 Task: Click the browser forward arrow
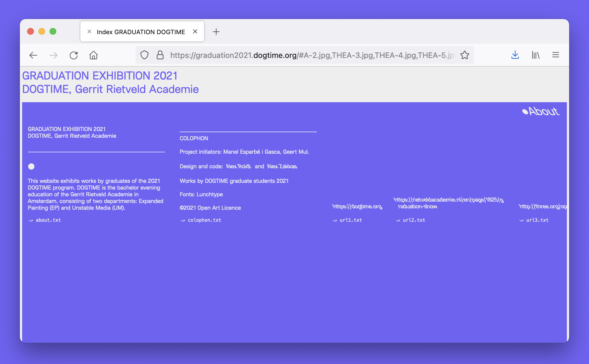coord(53,55)
